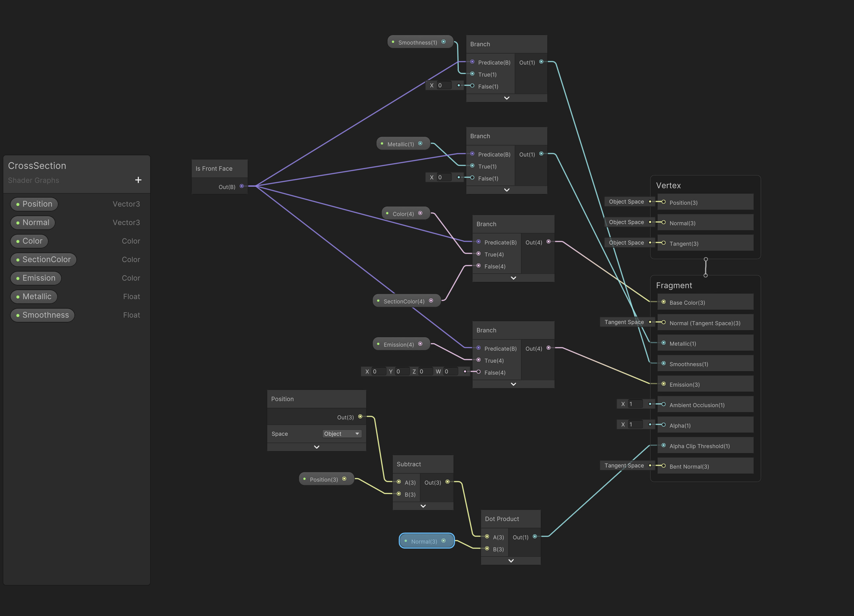Click the X field for Ambient Occlusion
The height and width of the screenshot is (616, 854).
[635, 404]
